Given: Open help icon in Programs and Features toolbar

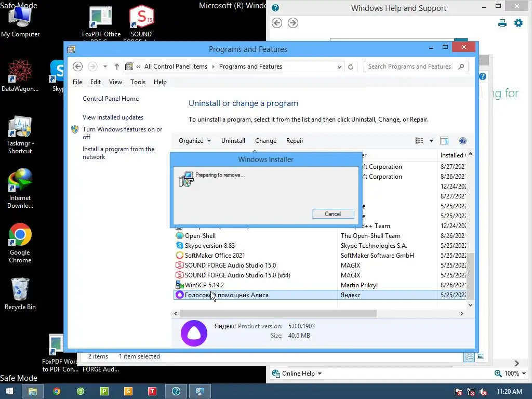Looking at the screenshot, I should [462, 141].
